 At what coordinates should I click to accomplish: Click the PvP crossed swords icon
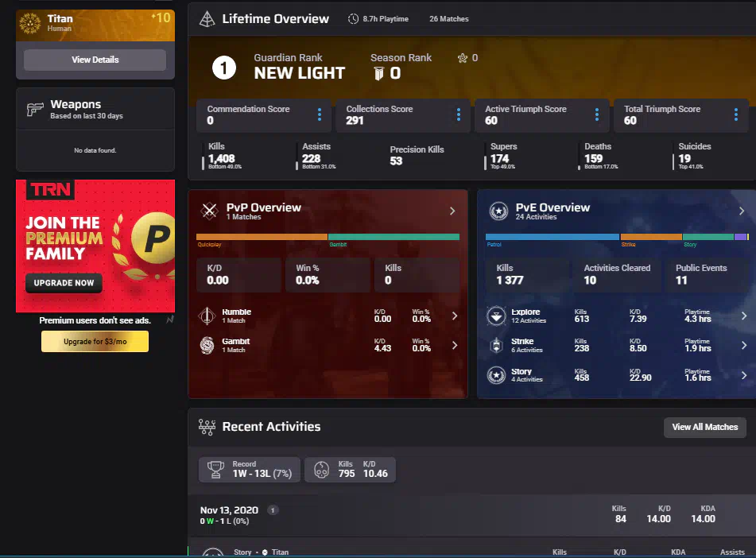[x=209, y=211]
